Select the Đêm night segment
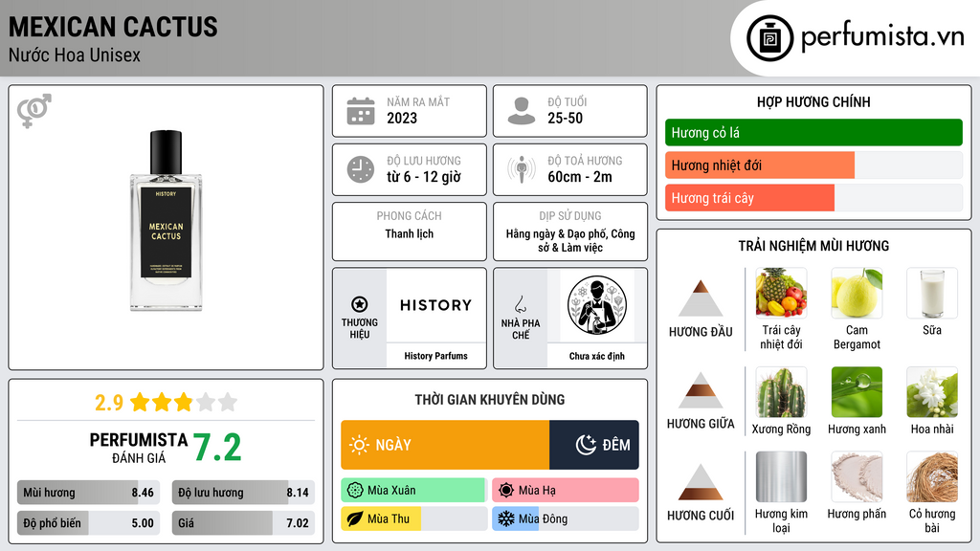The height and width of the screenshot is (551, 980). [594, 445]
